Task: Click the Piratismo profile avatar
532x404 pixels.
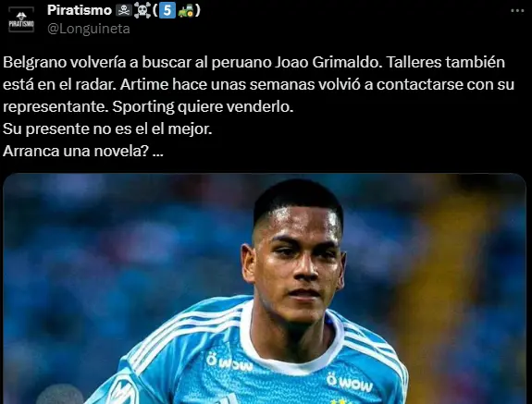Action: (21, 20)
